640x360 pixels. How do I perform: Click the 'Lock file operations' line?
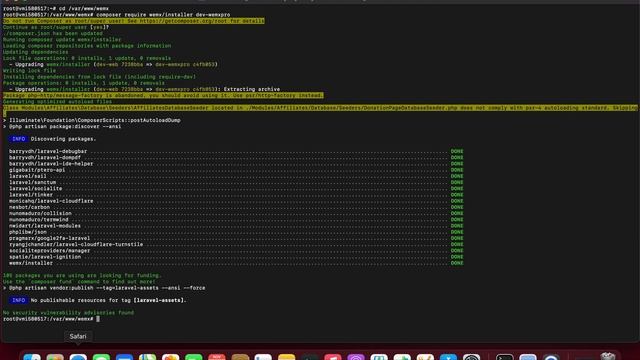pos(87,58)
